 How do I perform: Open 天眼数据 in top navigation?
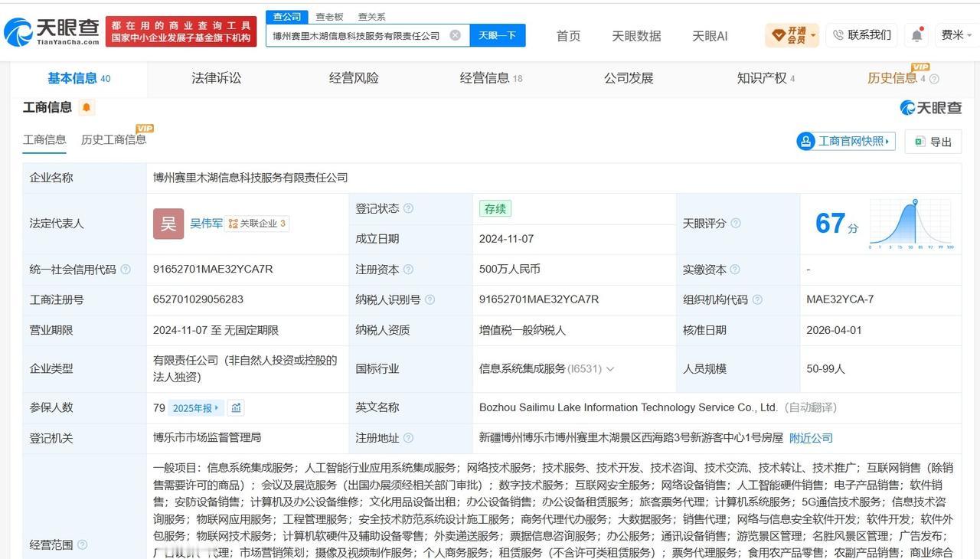(x=636, y=36)
